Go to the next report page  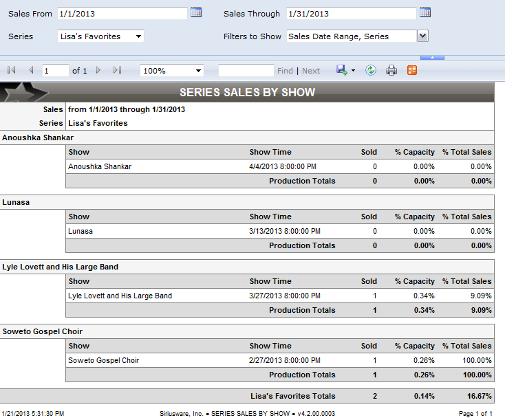pyautogui.click(x=98, y=70)
